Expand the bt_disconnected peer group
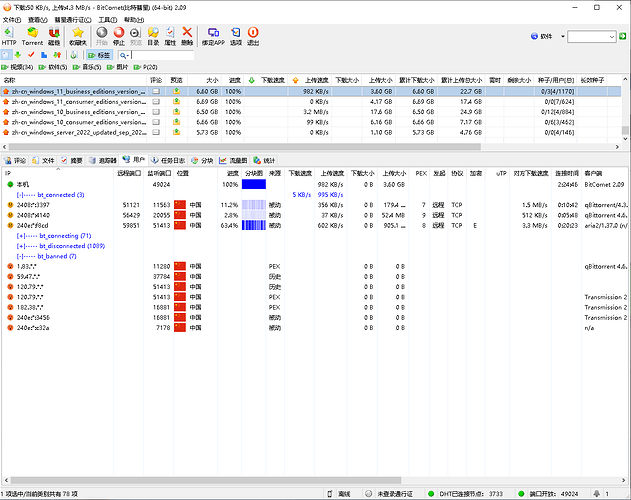The width and height of the screenshot is (631, 500). click(x=21, y=245)
